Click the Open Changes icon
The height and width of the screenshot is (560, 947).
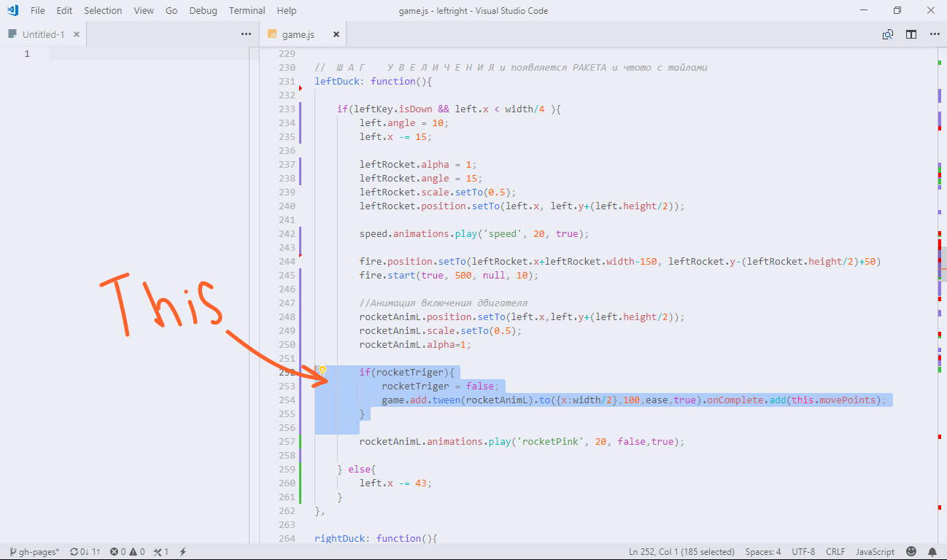(888, 34)
